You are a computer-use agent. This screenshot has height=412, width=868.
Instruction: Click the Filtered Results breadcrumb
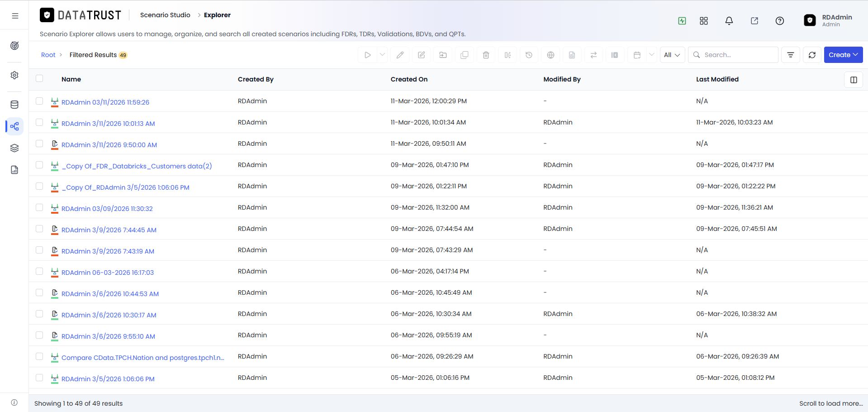point(93,55)
